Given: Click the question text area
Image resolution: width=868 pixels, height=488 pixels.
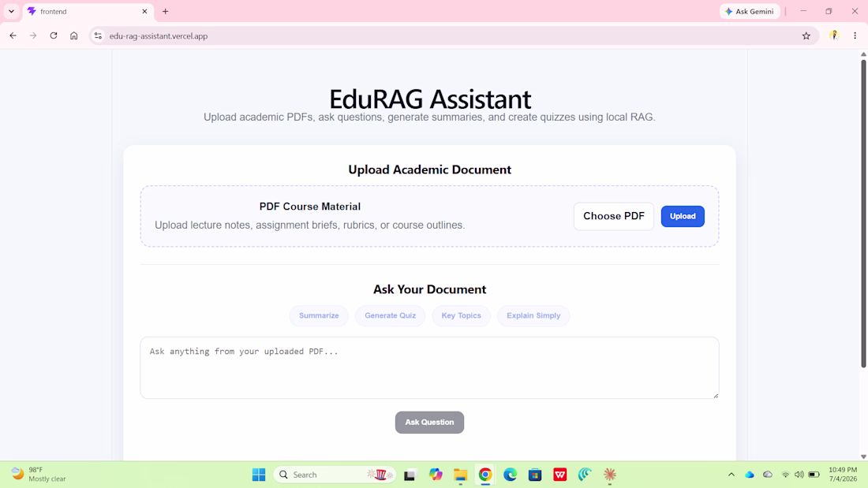Looking at the screenshot, I should pos(429,368).
